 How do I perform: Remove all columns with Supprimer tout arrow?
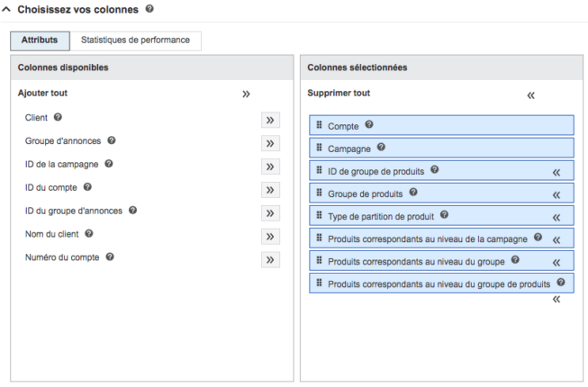tap(530, 94)
